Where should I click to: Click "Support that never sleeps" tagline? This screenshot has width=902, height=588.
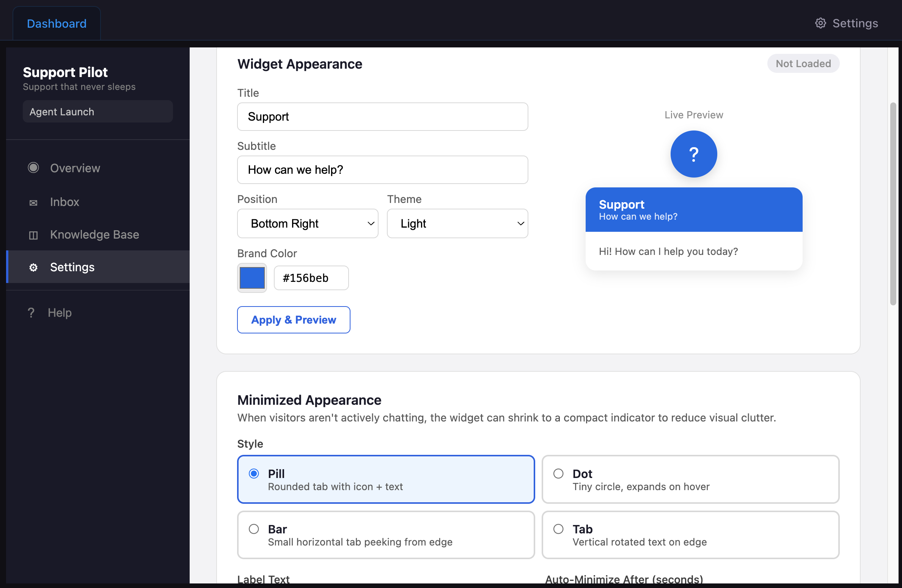click(79, 87)
